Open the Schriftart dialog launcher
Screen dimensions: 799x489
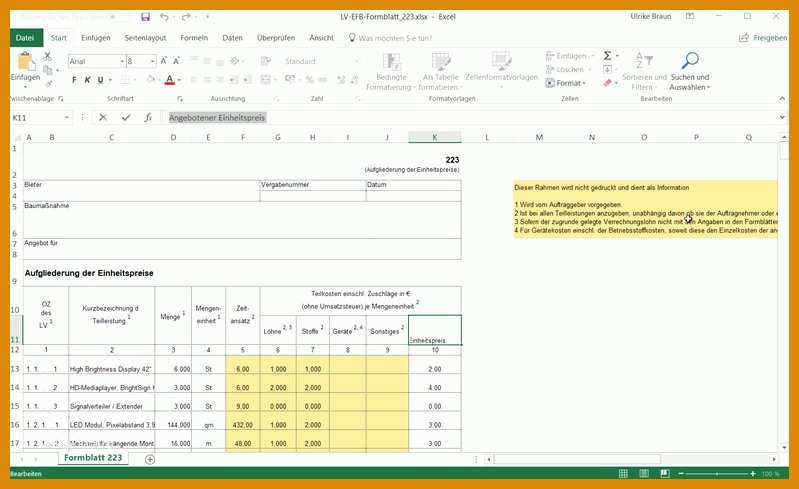180,99
